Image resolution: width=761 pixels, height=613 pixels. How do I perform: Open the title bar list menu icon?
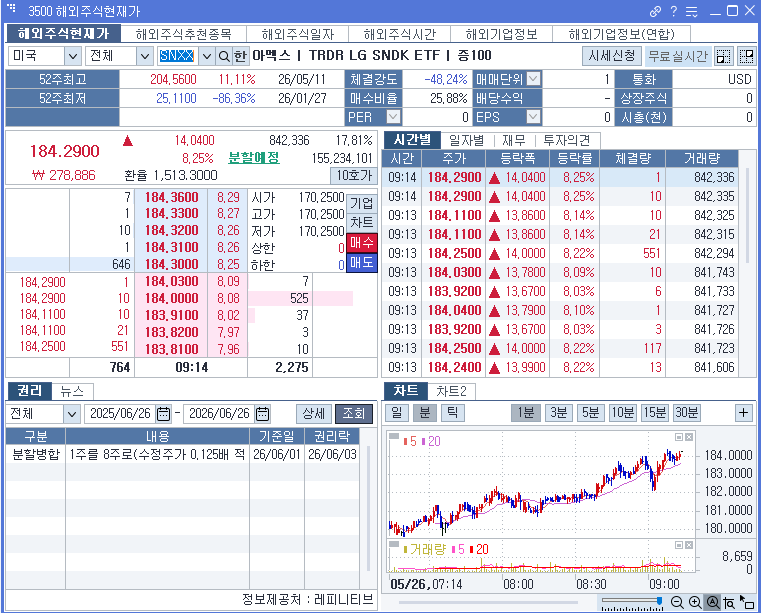[x=692, y=11]
